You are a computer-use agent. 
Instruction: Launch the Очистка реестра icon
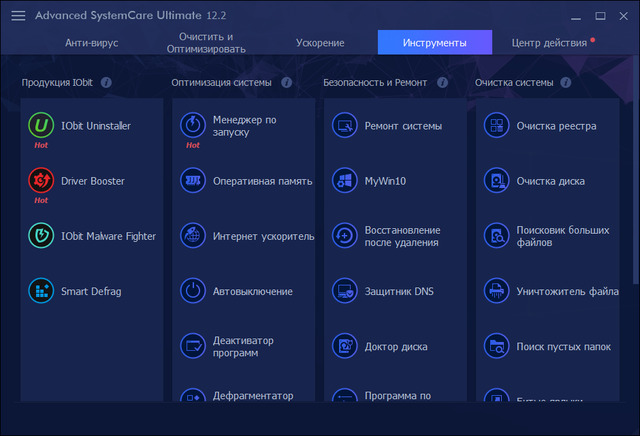[x=497, y=126]
